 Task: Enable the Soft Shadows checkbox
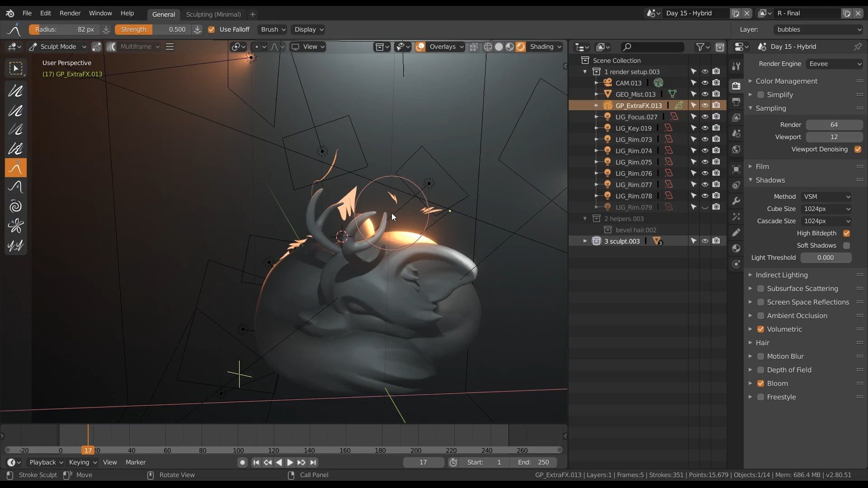pyautogui.click(x=846, y=245)
